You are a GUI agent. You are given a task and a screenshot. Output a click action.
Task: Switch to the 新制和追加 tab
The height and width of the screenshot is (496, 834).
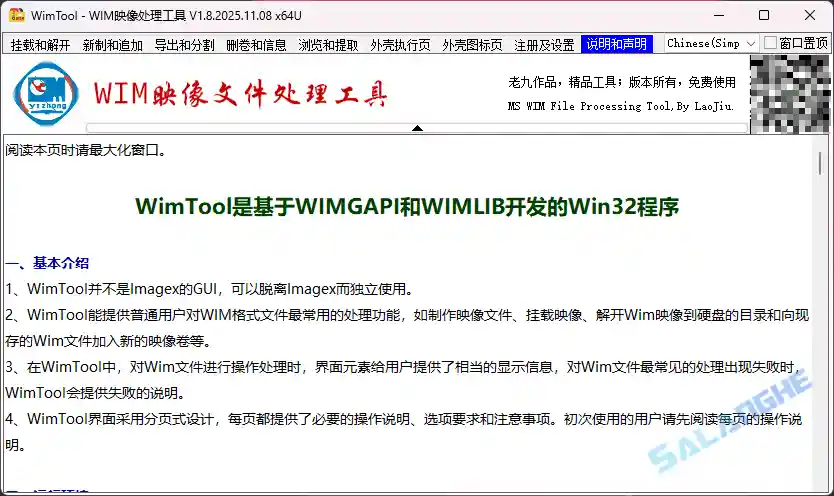tap(113, 45)
